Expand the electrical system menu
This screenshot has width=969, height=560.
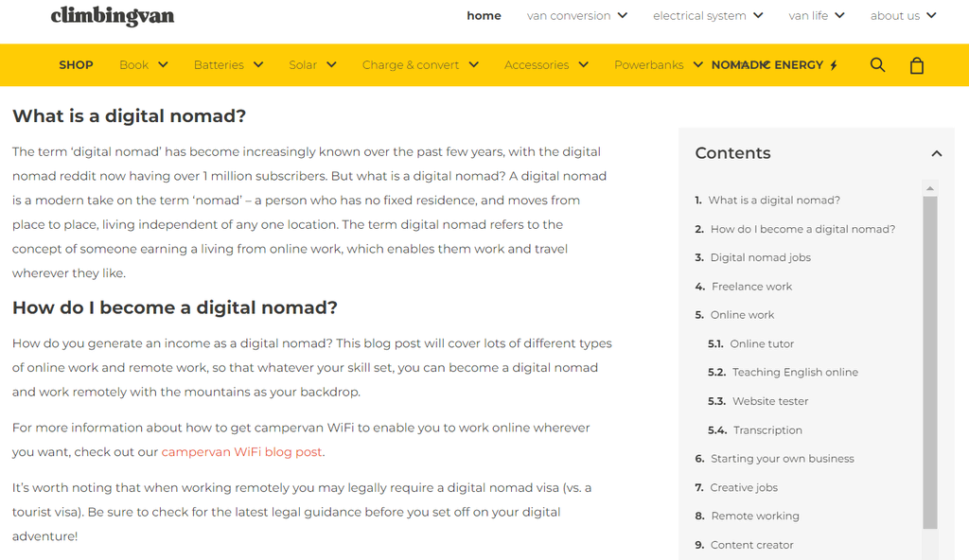(x=708, y=15)
